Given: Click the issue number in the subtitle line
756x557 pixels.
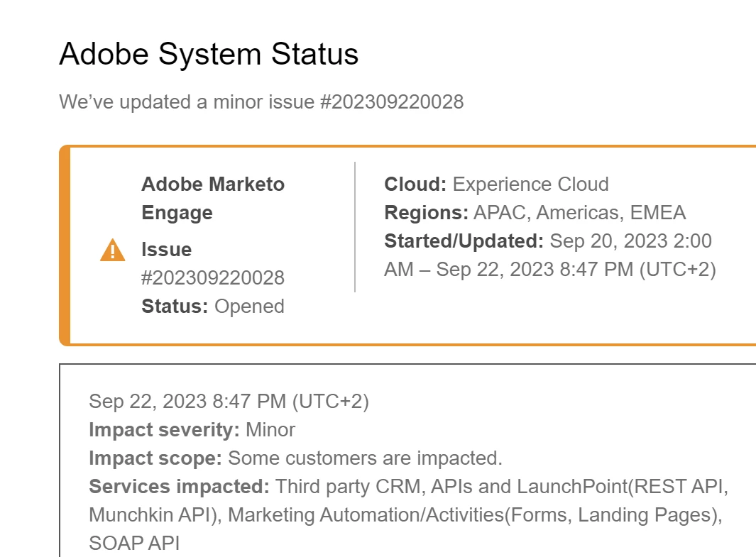Looking at the screenshot, I should [392, 102].
